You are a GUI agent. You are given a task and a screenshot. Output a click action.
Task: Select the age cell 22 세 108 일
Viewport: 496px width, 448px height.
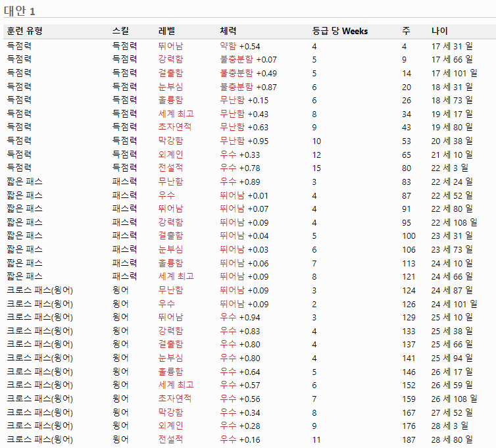[x=455, y=222]
